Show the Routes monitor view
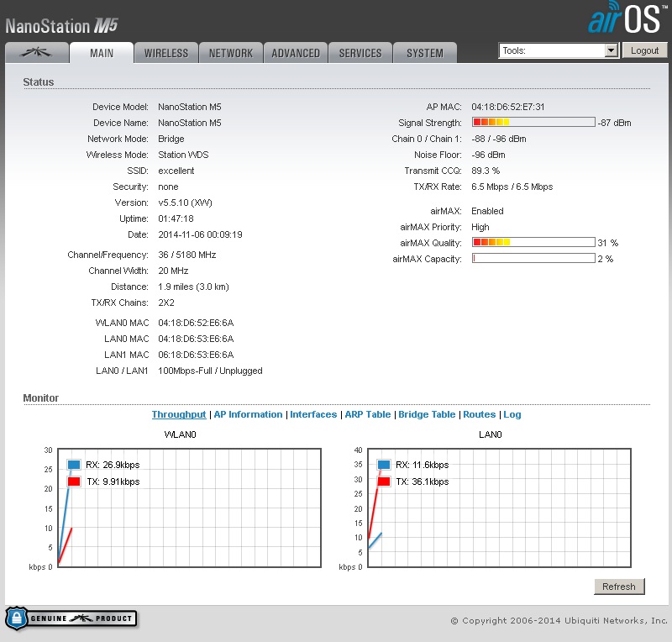The height and width of the screenshot is (642, 672). (x=479, y=414)
